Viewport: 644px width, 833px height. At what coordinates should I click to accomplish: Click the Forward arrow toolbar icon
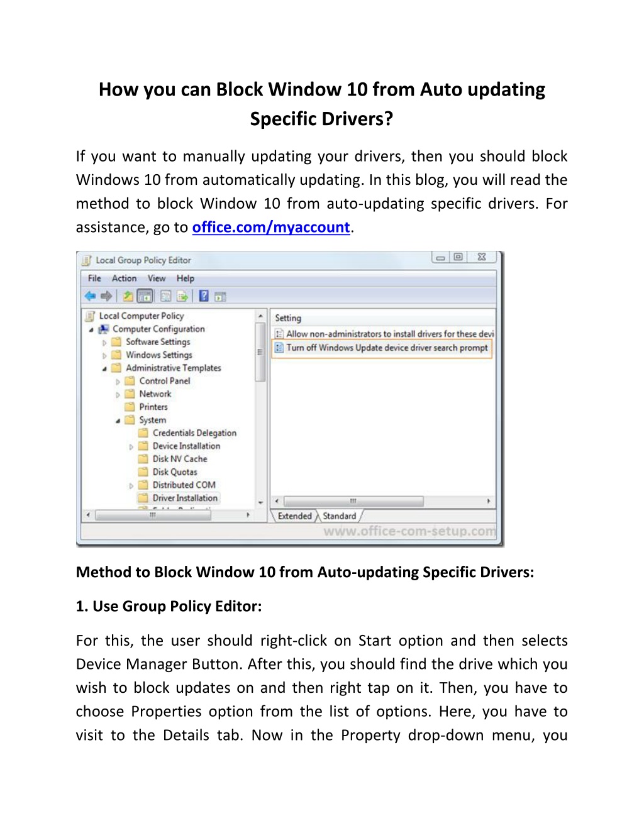point(106,296)
